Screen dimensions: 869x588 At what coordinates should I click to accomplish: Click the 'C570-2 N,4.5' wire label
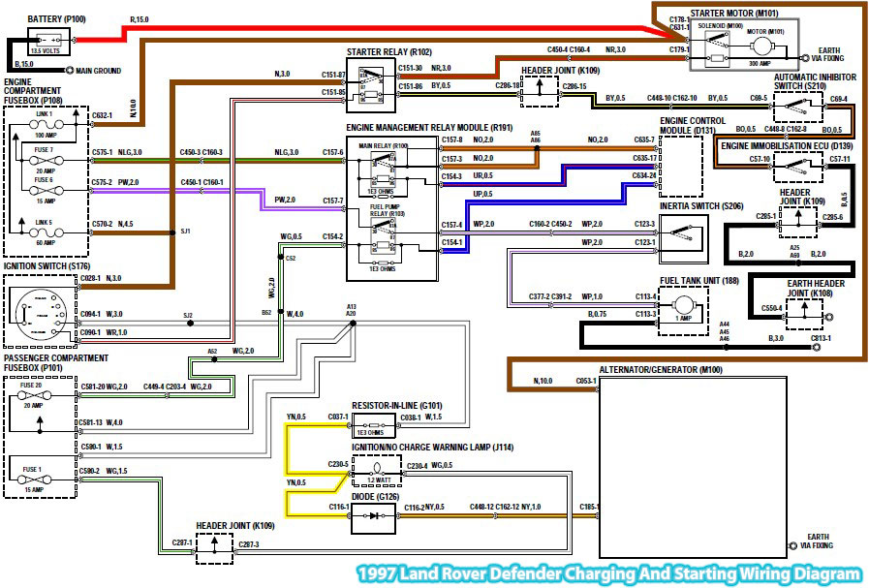[x=112, y=224]
